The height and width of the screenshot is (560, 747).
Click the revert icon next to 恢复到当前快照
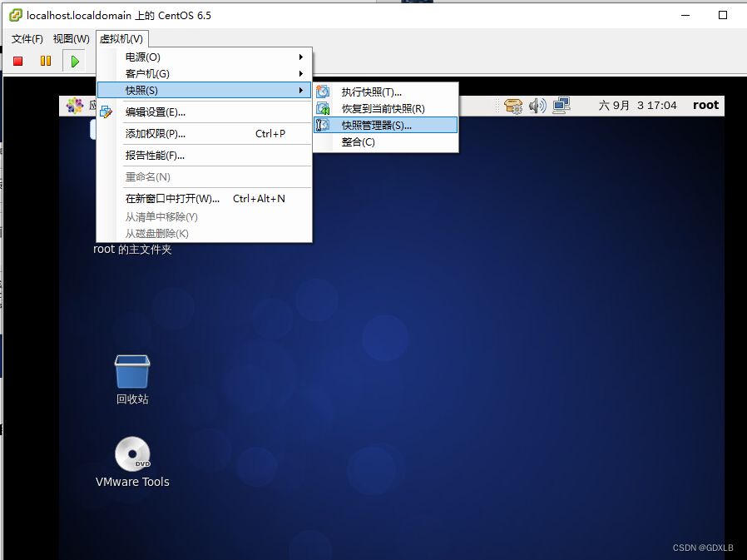[x=324, y=107]
